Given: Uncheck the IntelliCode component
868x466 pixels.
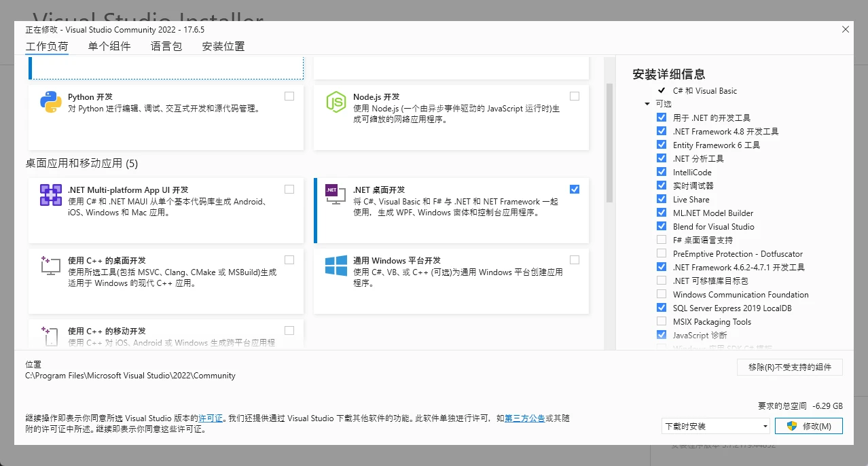Looking at the screenshot, I should tap(662, 172).
